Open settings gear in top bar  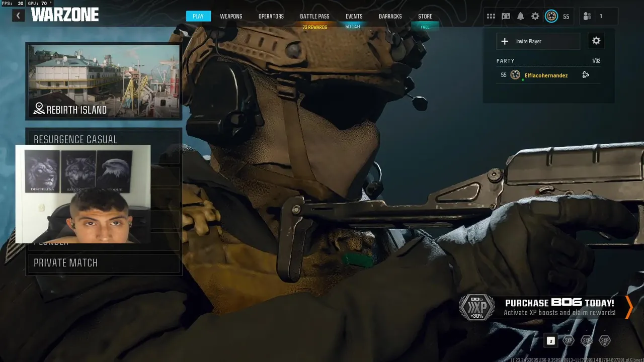point(535,16)
